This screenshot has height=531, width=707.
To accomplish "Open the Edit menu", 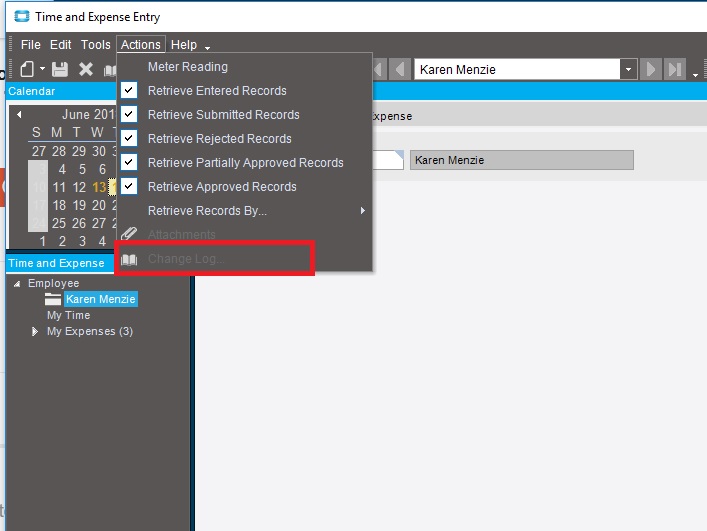I will tap(60, 45).
